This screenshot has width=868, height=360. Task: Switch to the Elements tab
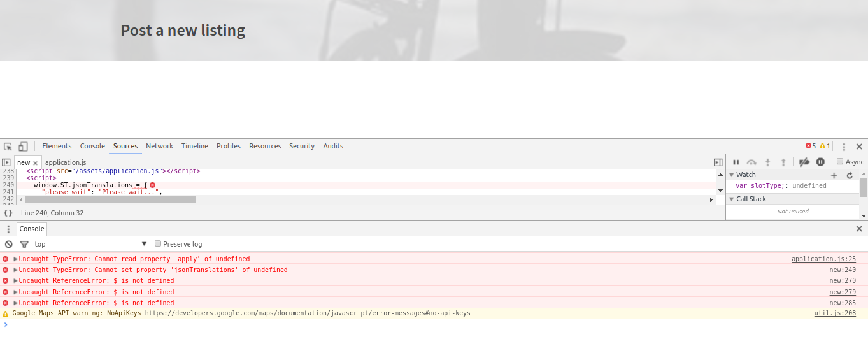click(57, 146)
